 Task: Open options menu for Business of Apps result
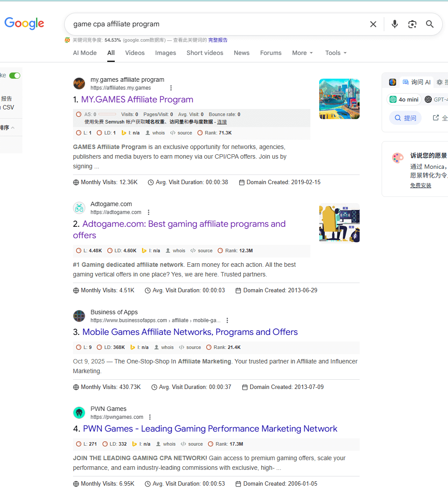coord(227,320)
